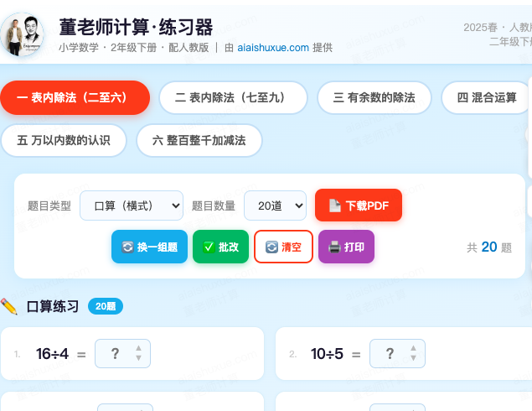Click the blue 20题 badge
532x411 pixels.
pyautogui.click(x=106, y=307)
